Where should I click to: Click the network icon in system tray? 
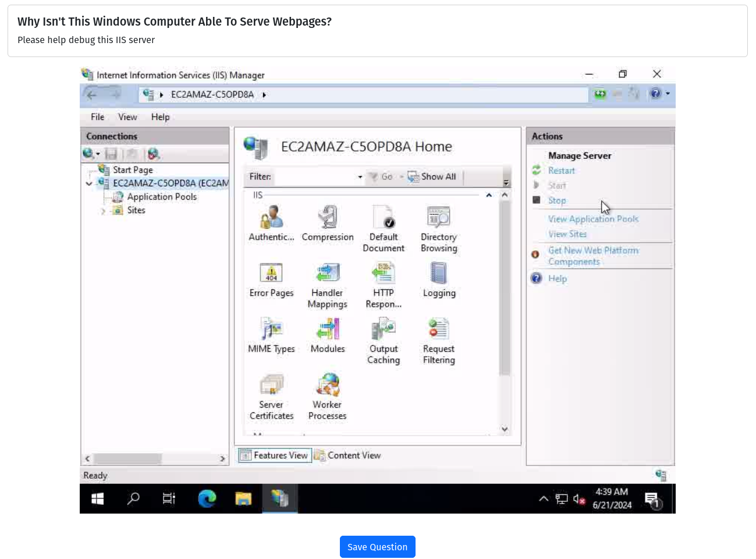(x=561, y=499)
